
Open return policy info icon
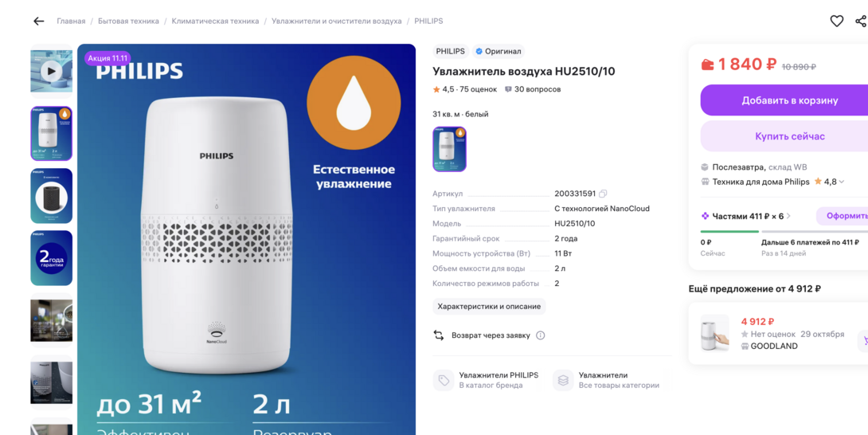pyautogui.click(x=541, y=335)
